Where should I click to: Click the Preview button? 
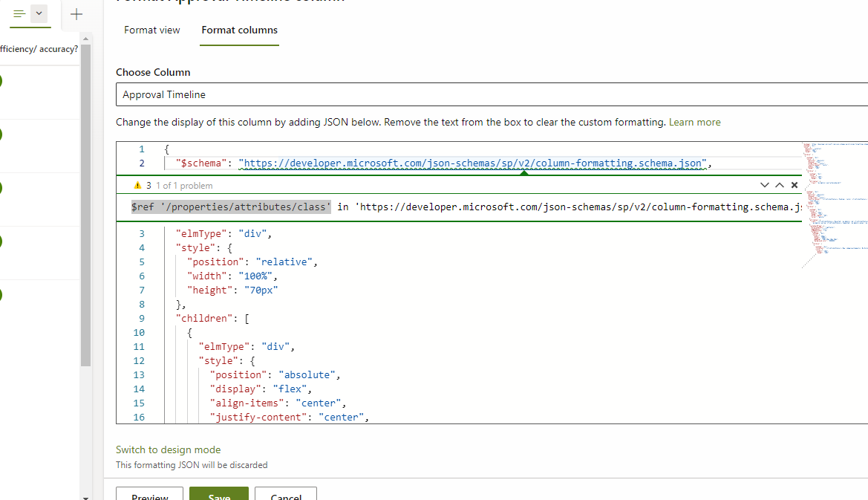[149, 494]
